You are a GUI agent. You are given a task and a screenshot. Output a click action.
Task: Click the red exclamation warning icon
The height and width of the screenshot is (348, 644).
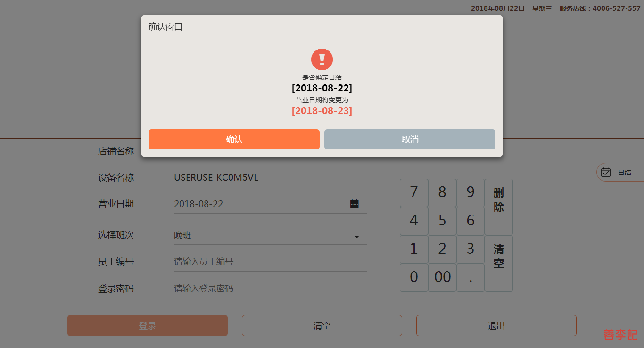coord(322,59)
